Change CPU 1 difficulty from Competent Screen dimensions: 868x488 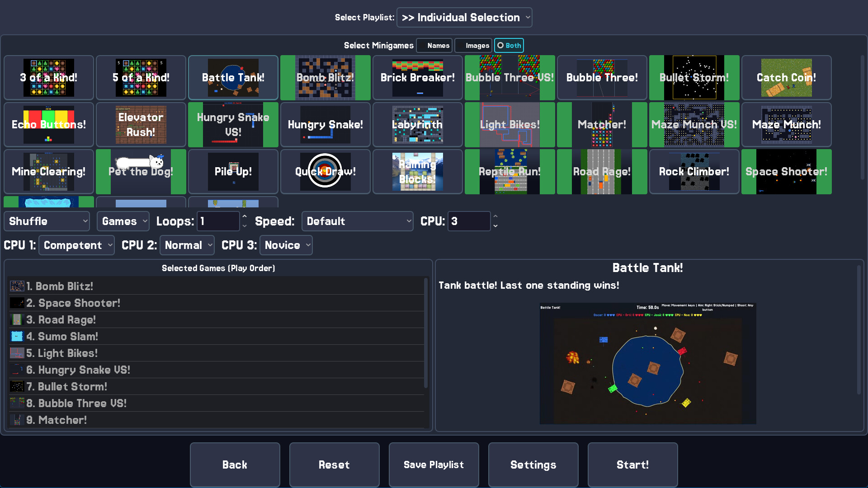76,245
